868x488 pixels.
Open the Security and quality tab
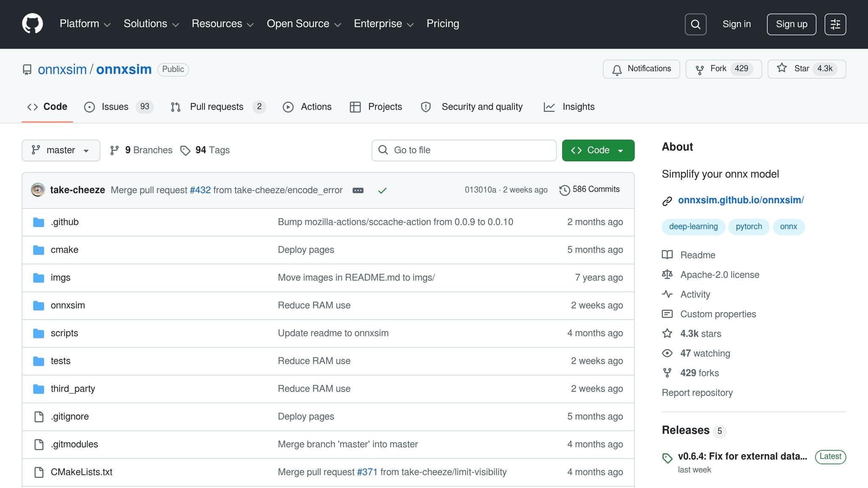click(x=471, y=107)
